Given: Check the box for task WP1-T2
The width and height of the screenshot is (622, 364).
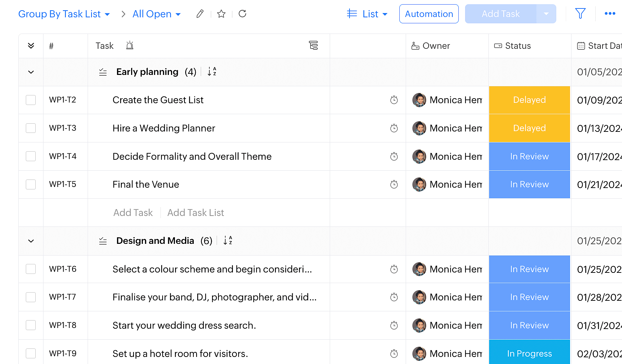Looking at the screenshot, I should (31, 100).
